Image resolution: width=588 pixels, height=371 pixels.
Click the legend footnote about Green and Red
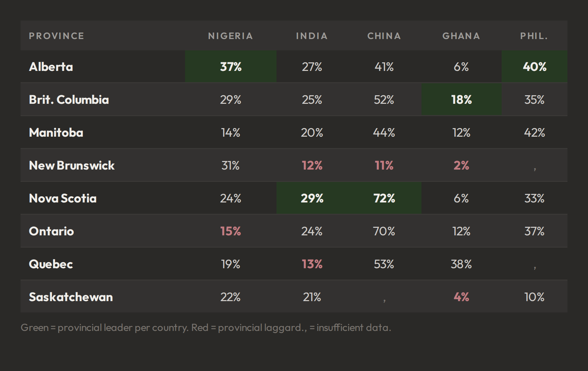[x=206, y=328]
